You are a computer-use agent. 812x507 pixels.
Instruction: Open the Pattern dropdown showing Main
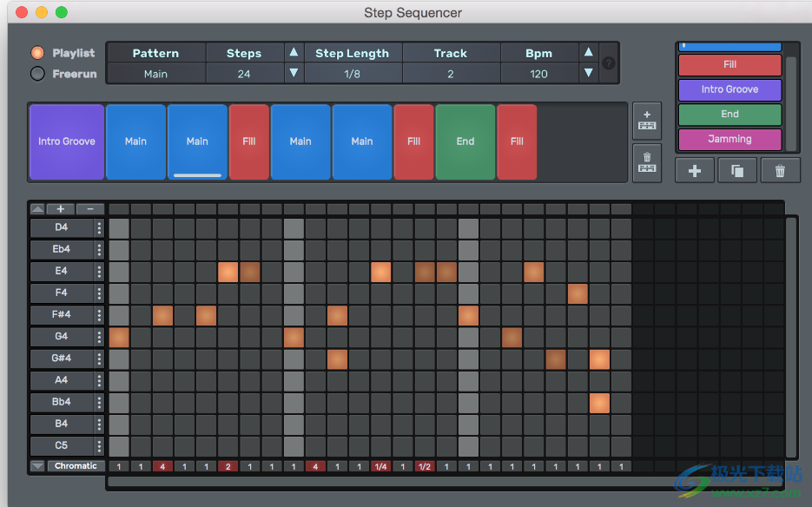coord(156,74)
